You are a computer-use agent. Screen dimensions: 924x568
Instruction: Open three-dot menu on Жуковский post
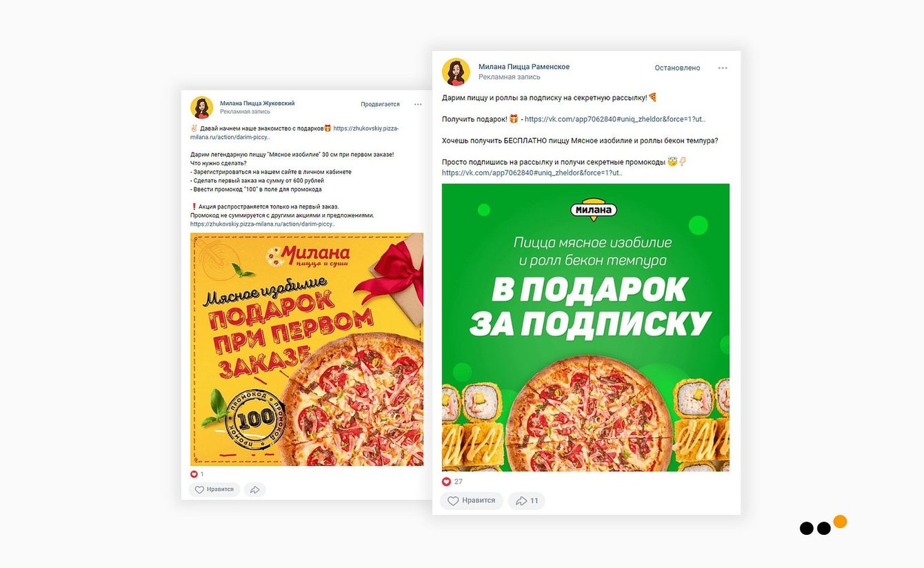[x=418, y=104]
